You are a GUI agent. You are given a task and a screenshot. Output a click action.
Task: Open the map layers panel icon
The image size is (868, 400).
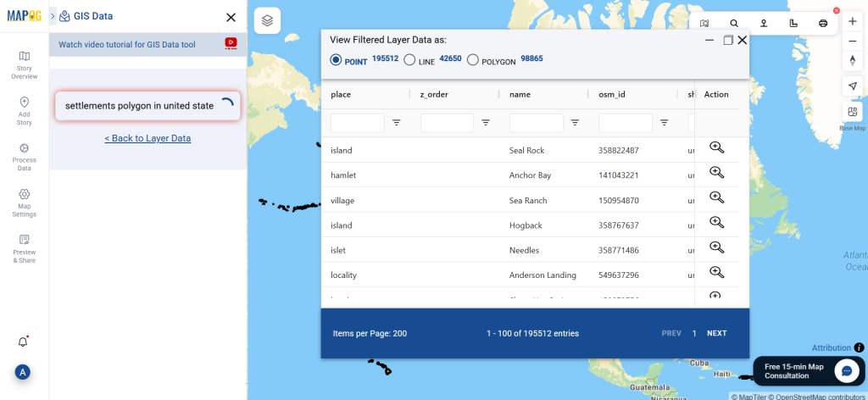pos(267,21)
